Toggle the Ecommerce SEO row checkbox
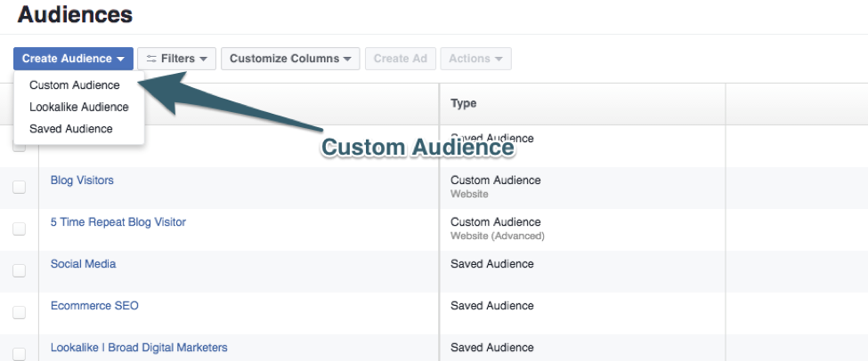The height and width of the screenshot is (361, 868). click(x=19, y=313)
